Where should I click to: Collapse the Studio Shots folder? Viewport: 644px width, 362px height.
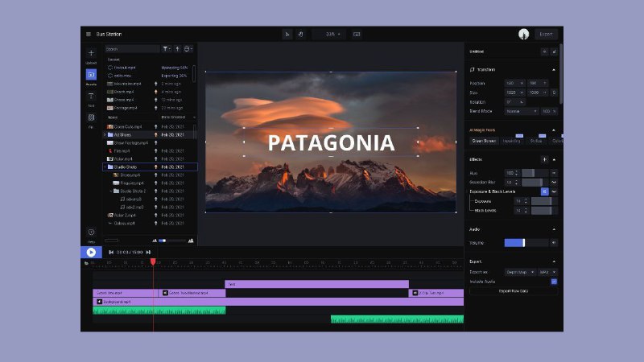click(x=105, y=167)
